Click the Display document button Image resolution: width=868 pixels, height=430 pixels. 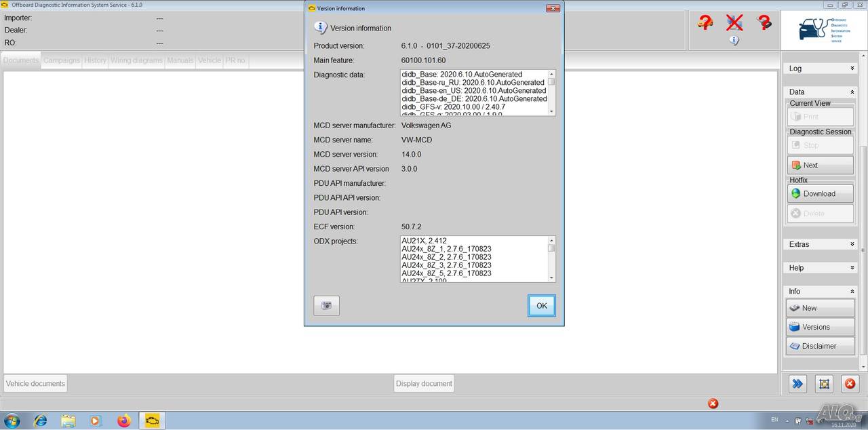point(424,384)
